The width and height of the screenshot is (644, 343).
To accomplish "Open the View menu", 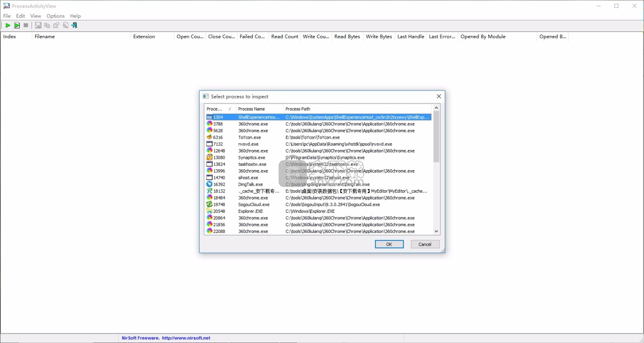I will tap(36, 16).
